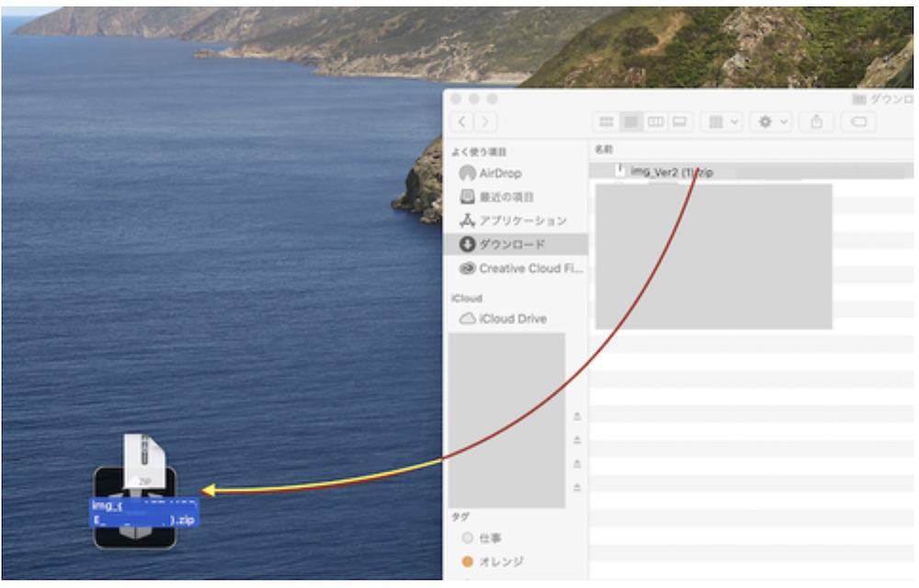The width and height of the screenshot is (919, 588).
Task: Open the group-by arrangement dropdown
Action: click(722, 122)
